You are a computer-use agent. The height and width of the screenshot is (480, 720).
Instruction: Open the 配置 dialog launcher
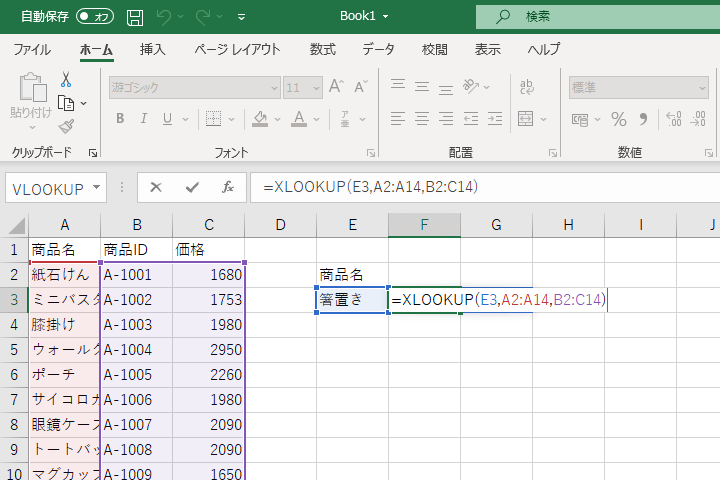coord(553,153)
